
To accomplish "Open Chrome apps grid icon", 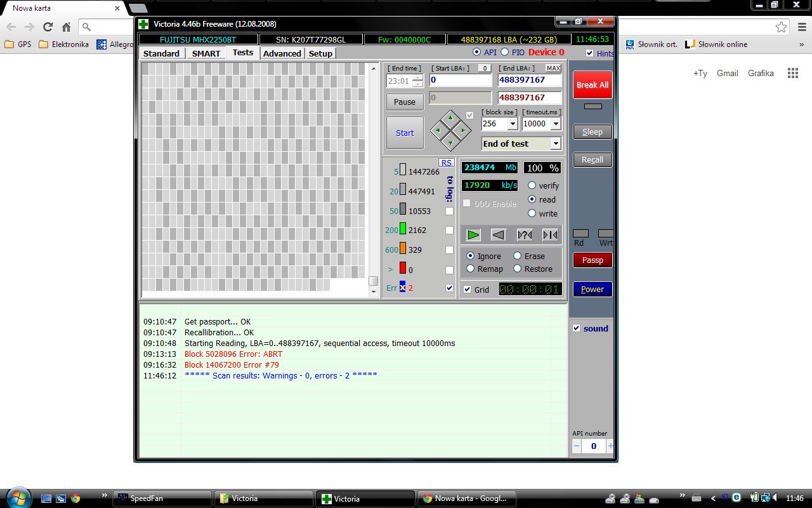I will 793,73.
